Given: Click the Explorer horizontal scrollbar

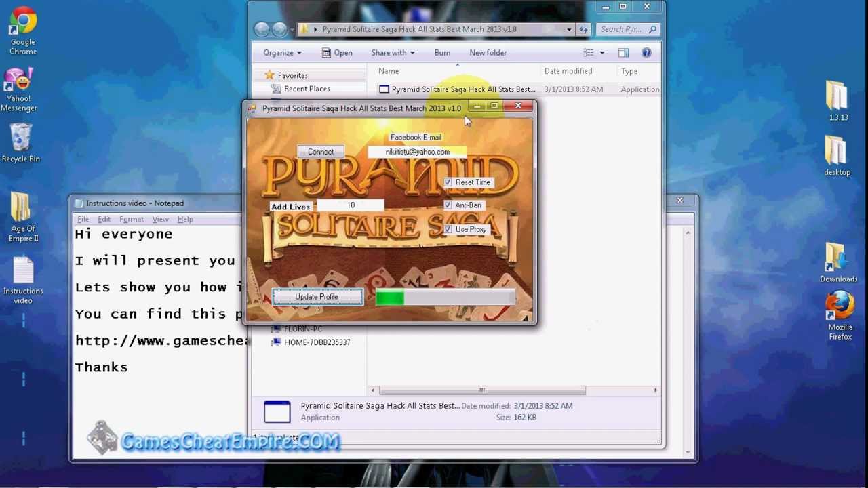Looking at the screenshot, I should click(482, 390).
